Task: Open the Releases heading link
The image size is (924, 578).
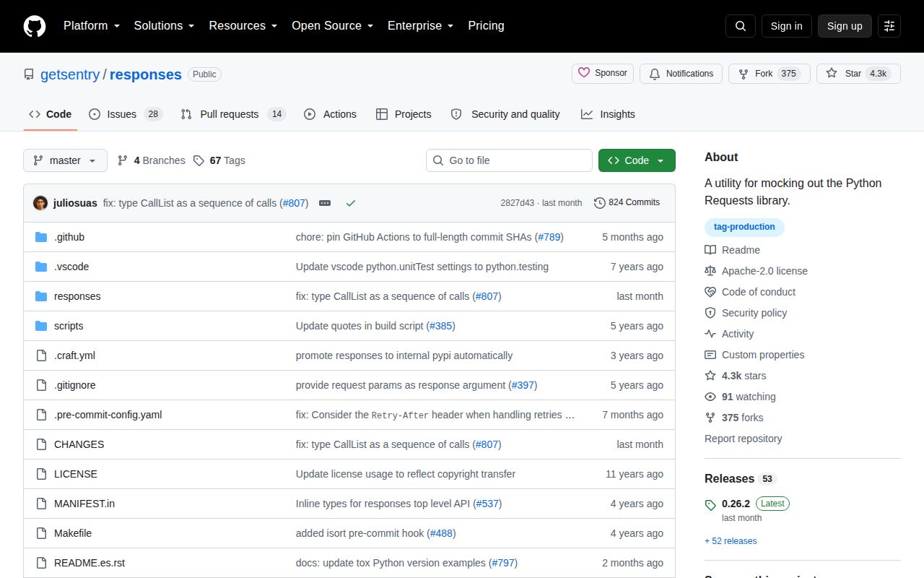Action: [x=729, y=478]
